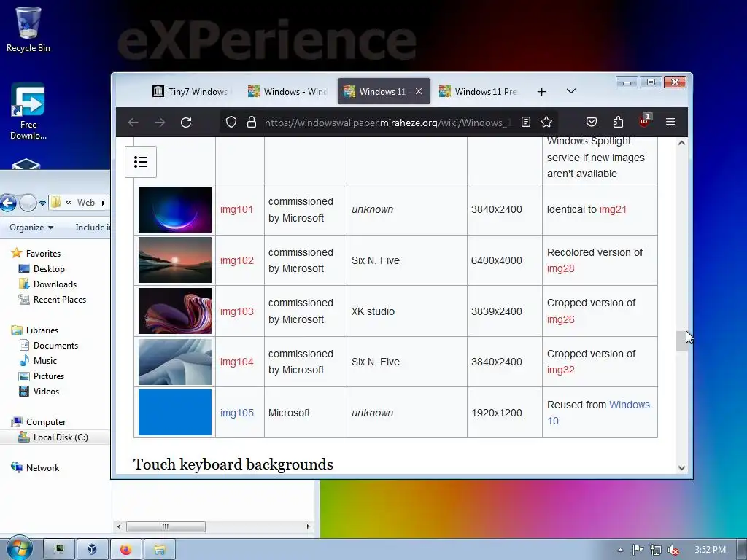Open the Firefox hamburger menu
747x560 pixels.
pos(670,122)
